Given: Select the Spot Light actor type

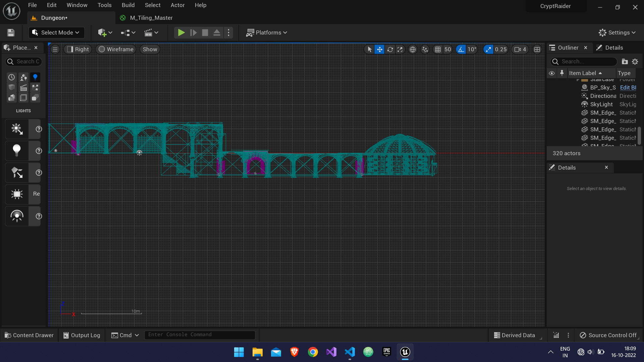Looking at the screenshot, I should (x=17, y=173).
